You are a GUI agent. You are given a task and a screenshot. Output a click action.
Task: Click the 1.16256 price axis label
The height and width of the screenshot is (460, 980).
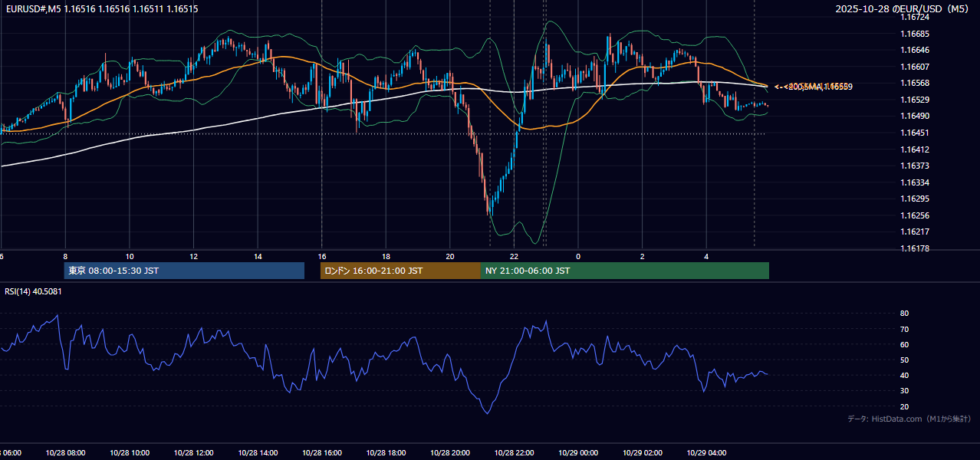tap(915, 215)
